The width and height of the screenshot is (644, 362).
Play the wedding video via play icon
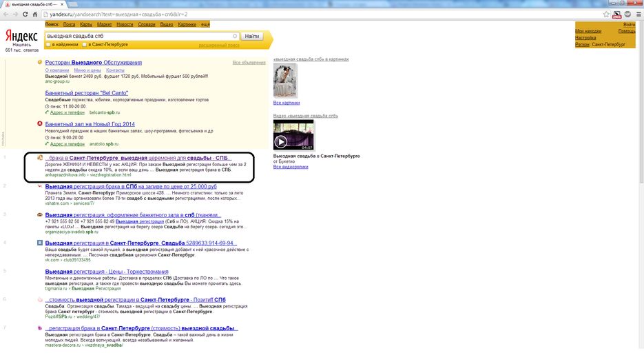[x=280, y=142]
